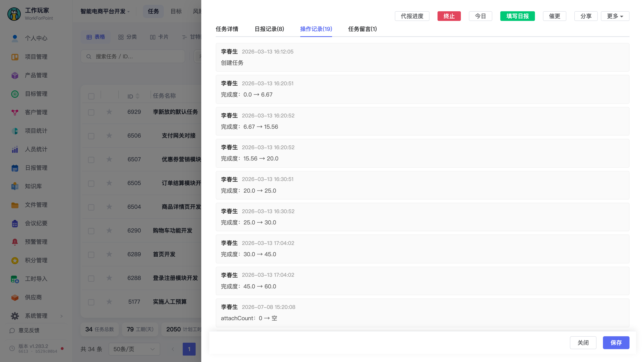This screenshot has width=644, height=362.
Task: Tick checkbox for task 5177
Action: pos(91,302)
